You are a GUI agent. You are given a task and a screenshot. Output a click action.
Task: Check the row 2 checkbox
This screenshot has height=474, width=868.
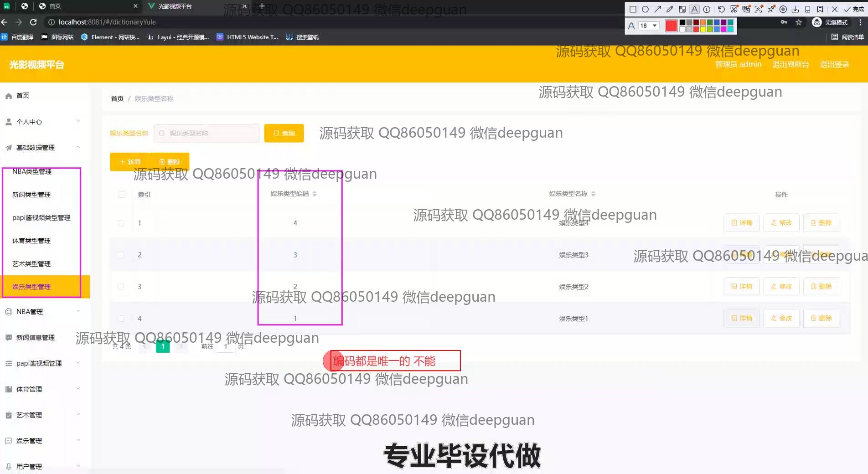121,255
